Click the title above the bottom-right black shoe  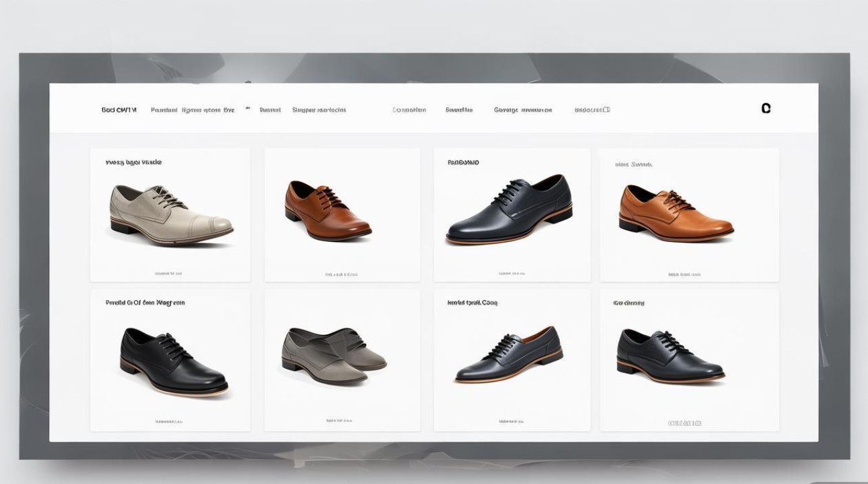pyautogui.click(x=629, y=303)
